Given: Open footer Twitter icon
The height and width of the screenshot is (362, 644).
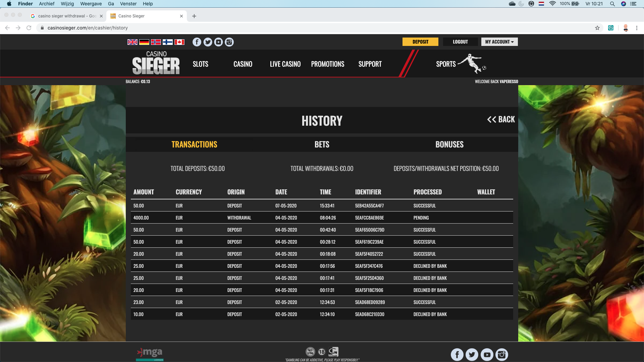Looking at the screenshot, I should [x=472, y=354].
